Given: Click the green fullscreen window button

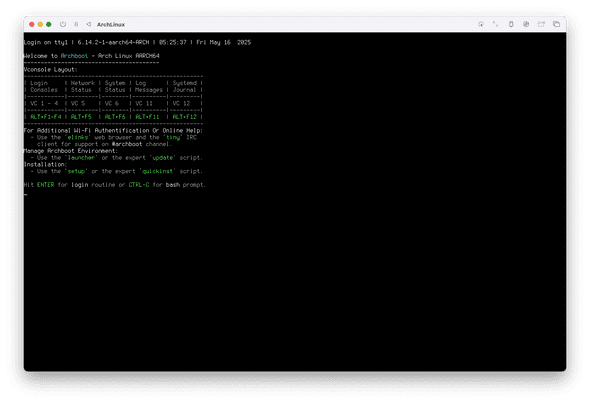Looking at the screenshot, I should (49, 24).
